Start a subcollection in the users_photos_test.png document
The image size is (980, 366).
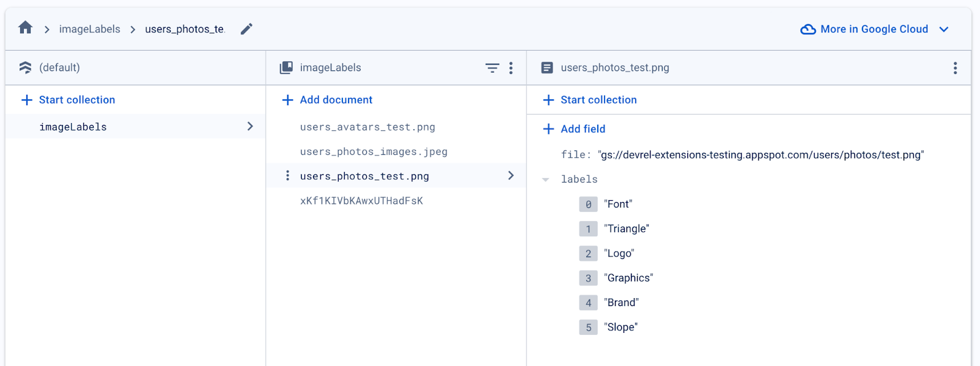coord(590,100)
